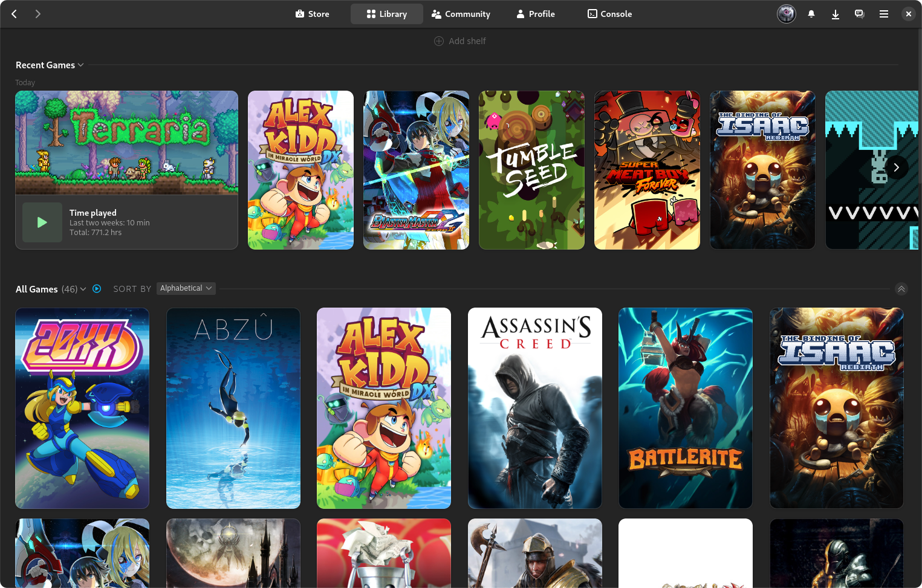The image size is (922, 588).
Task: Open the Community tab
Action: [x=461, y=14]
